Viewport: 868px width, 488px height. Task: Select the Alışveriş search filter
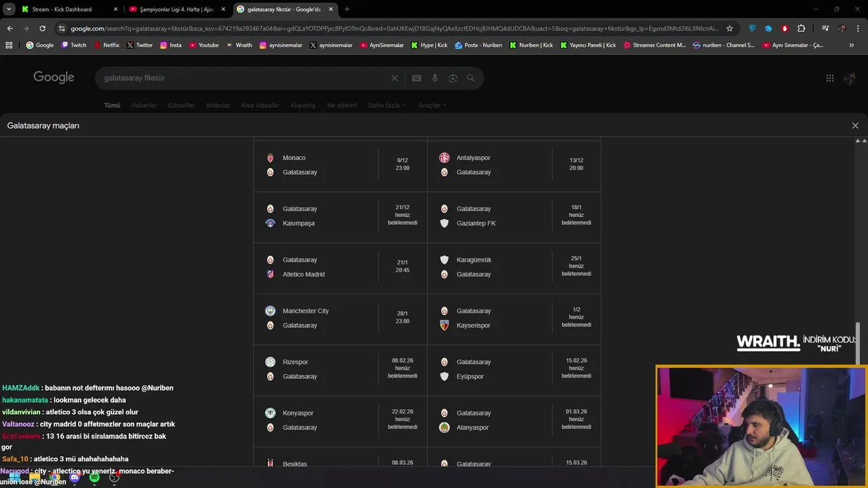click(302, 105)
